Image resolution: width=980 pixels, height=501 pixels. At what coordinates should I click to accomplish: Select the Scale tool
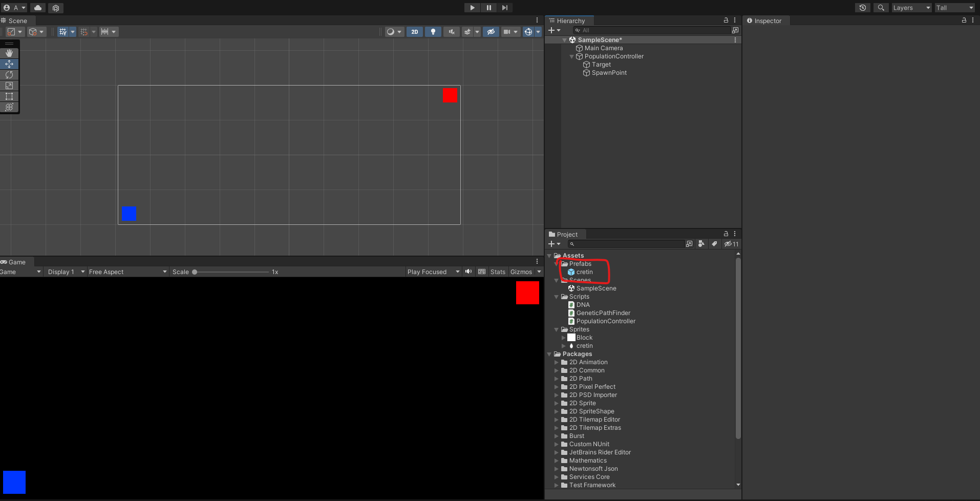[x=9, y=86]
